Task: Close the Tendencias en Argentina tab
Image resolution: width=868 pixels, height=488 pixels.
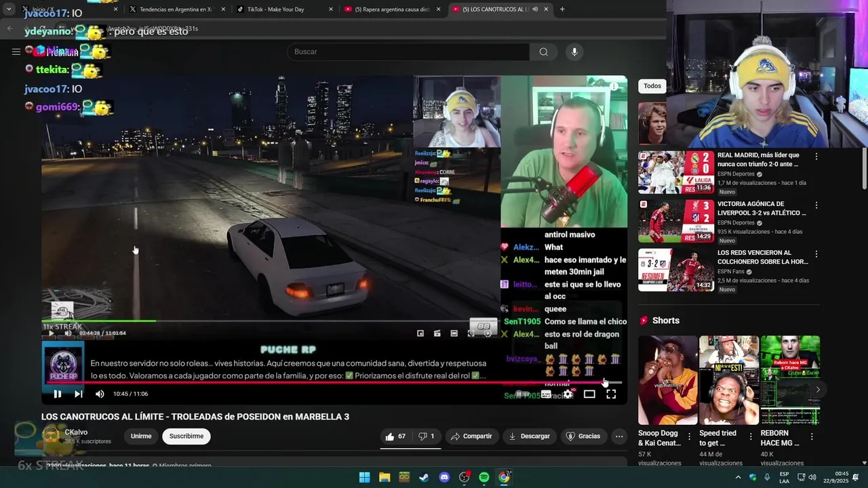Action: coord(223,9)
